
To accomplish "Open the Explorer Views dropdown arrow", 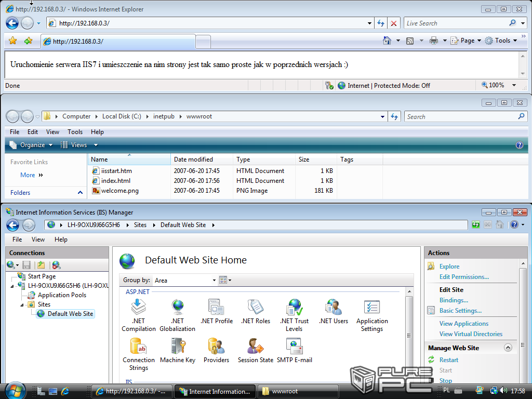I will click(x=96, y=145).
